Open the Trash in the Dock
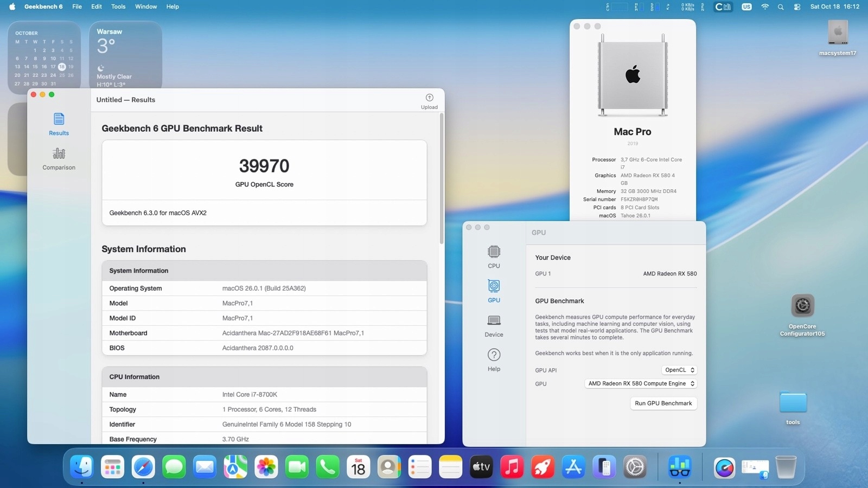 (786, 467)
